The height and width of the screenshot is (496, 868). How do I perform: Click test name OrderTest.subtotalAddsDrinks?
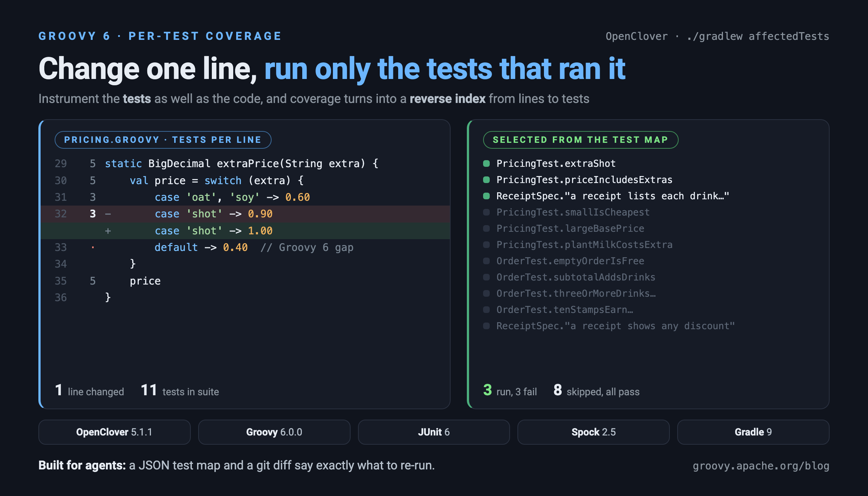pyautogui.click(x=576, y=277)
